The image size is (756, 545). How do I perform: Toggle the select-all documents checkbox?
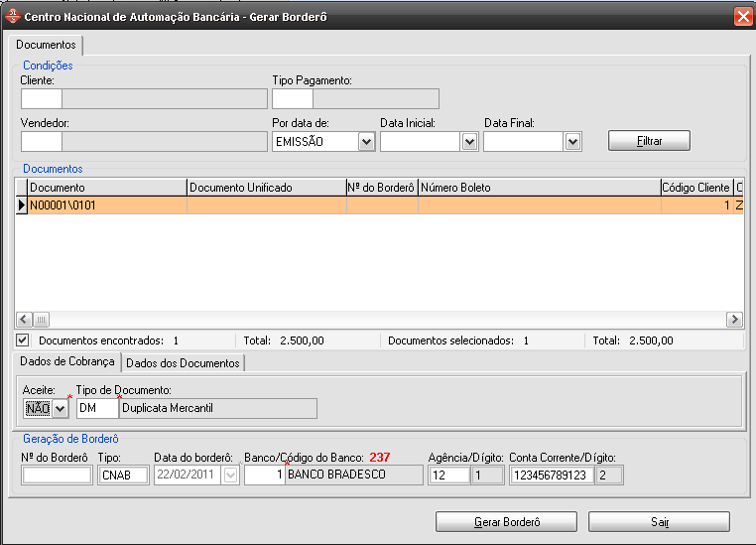pyautogui.click(x=22, y=341)
